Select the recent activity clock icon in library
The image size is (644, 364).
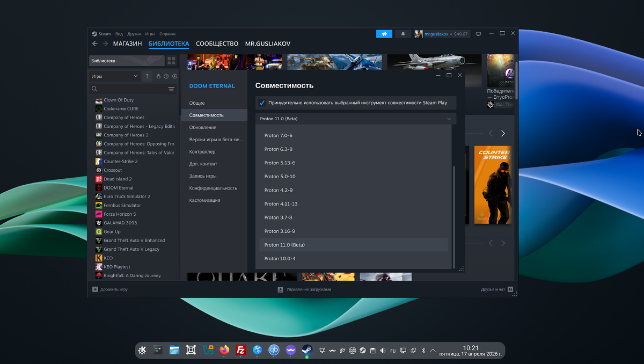(x=166, y=76)
